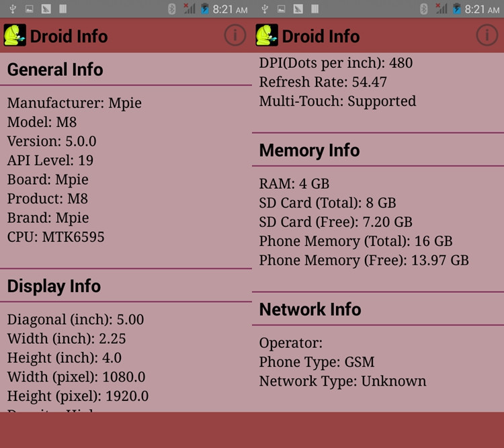Open the Memory Info section header

[310, 150]
